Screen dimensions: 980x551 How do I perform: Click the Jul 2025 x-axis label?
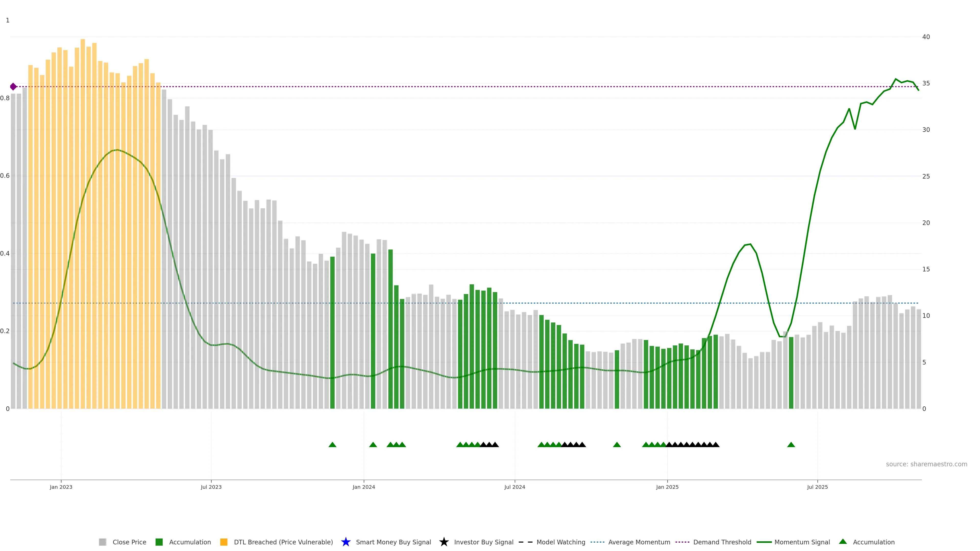click(x=817, y=487)
